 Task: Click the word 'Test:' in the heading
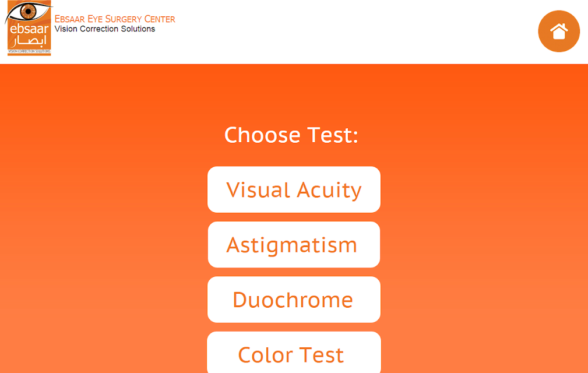[x=333, y=135]
